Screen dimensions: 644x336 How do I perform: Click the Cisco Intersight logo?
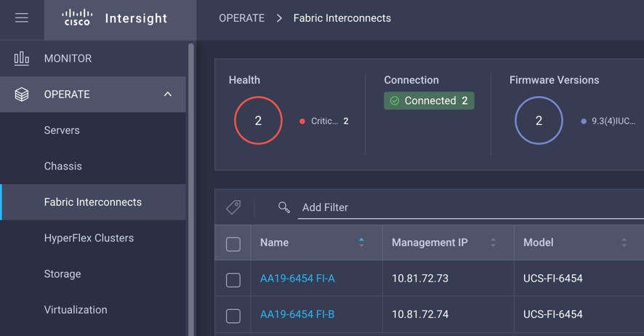[x=115, y=18]
